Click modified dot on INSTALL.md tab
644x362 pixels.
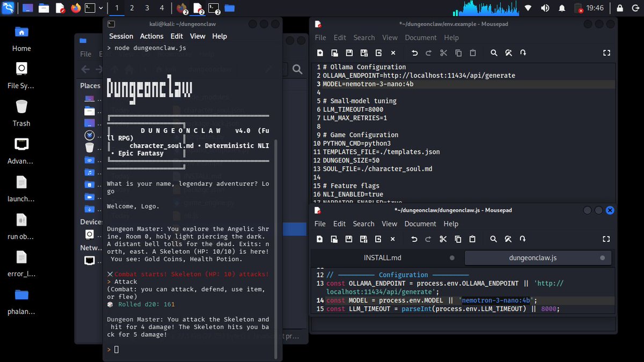pos(452,258)
